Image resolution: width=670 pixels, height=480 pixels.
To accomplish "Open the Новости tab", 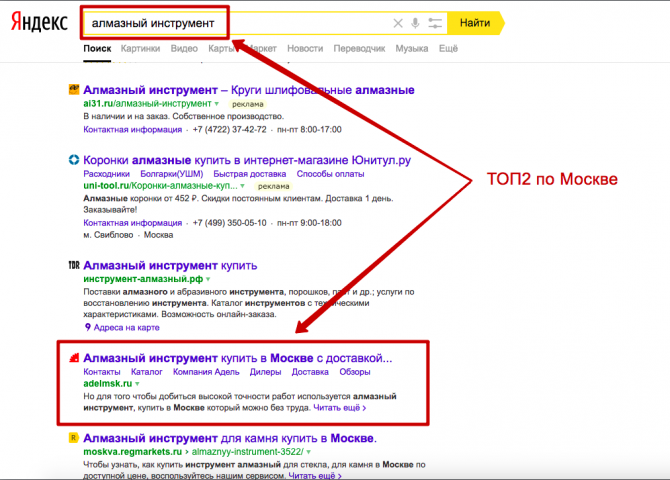I will 305,48.
